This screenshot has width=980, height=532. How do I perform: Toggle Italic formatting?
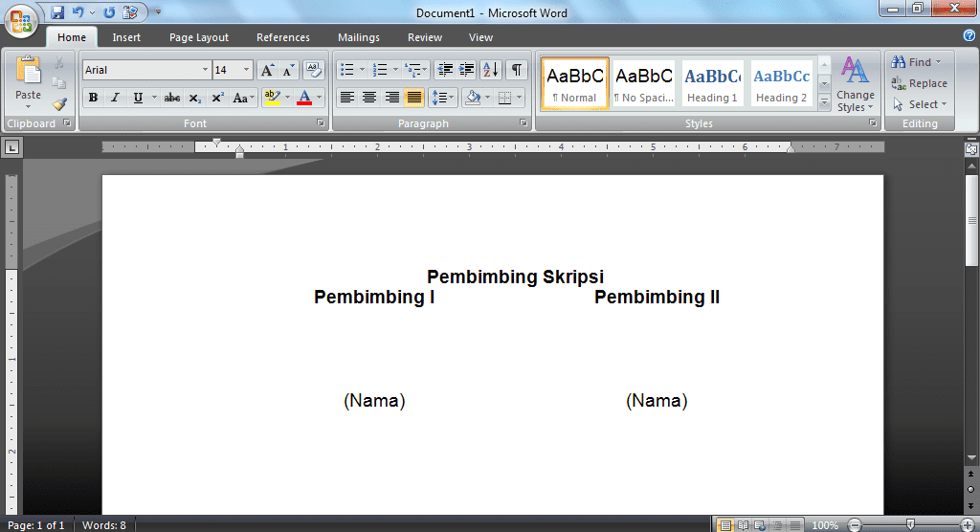click(x=115, y=98)
